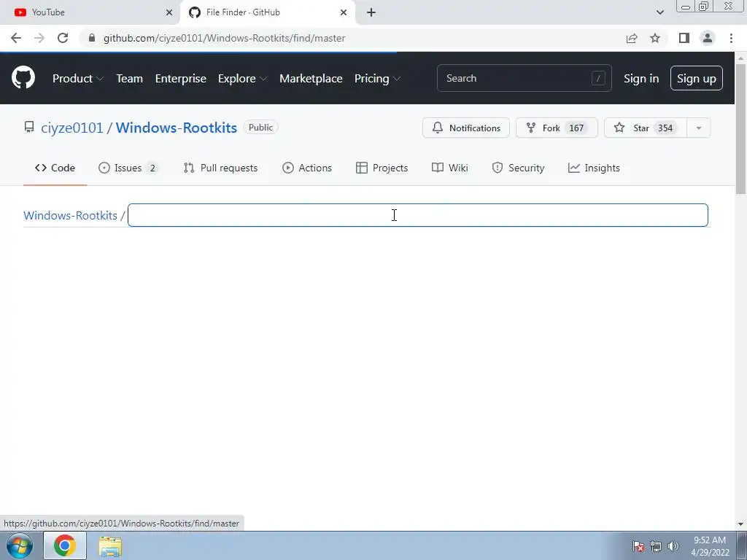Click the share page icon in address bar
The width and height of the screenshot is (747, 560).
(632, 38)
